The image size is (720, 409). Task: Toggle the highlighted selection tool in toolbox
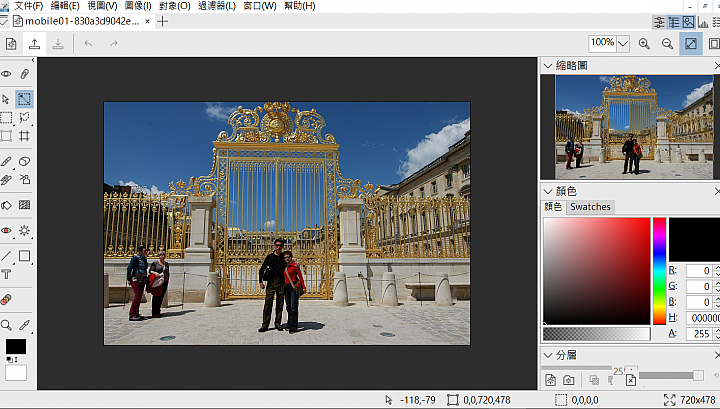(24, 99)
